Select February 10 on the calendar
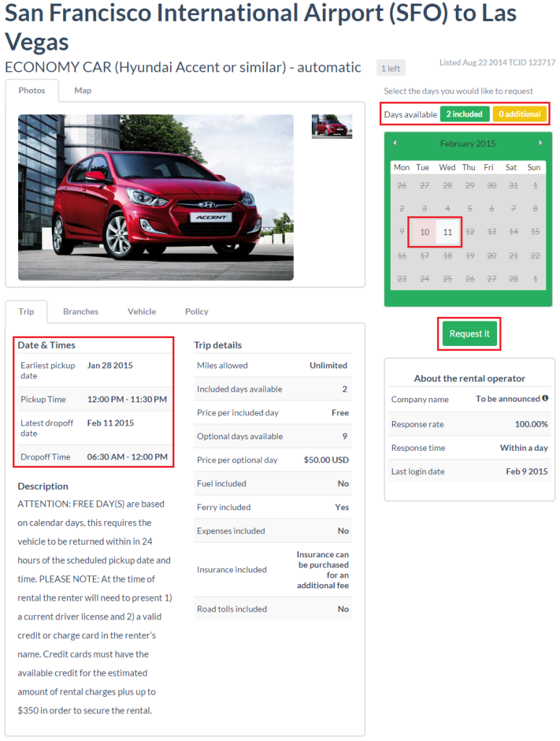This screenshot has width=560, height=741. (425, 232)
